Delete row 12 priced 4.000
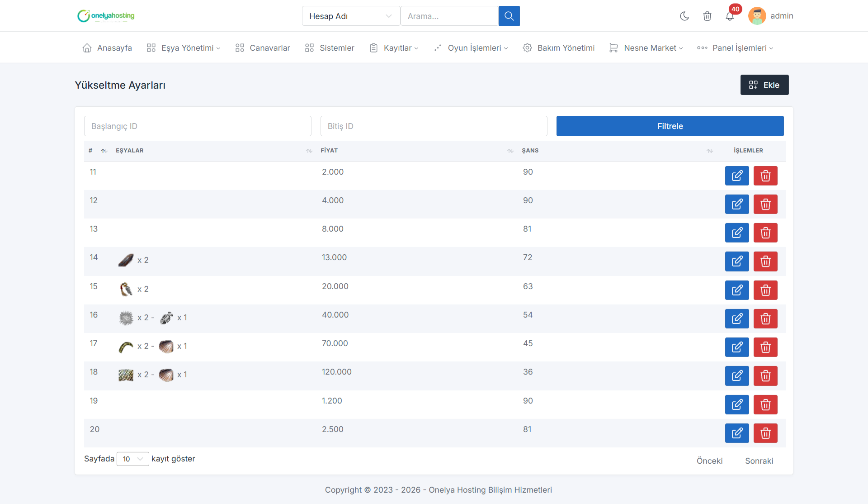This screenshot has height=504, width=868. pyautogui.click(x=765, y=204)
